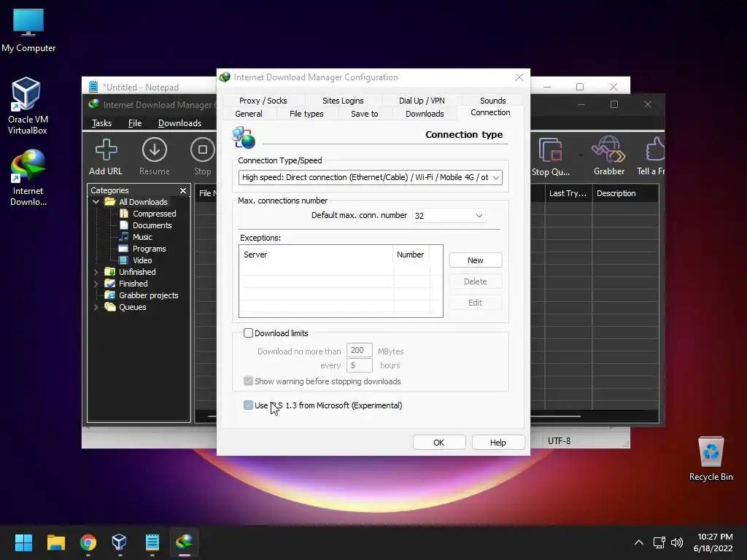The image size is (747, 560).
Task: Enable the Download limits checkbox
Action: (x=248, y=332)
